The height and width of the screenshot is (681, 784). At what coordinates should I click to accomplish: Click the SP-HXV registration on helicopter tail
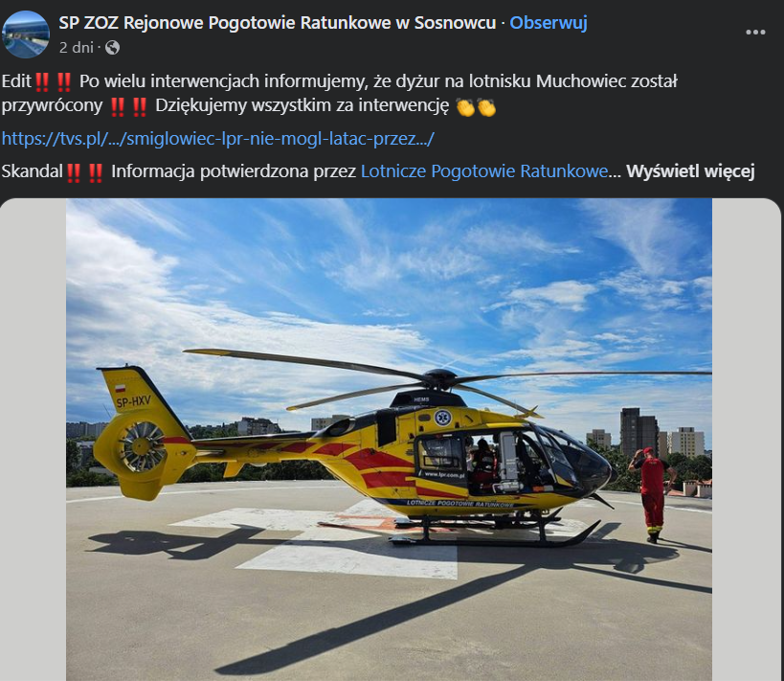(x=133, y=401)
